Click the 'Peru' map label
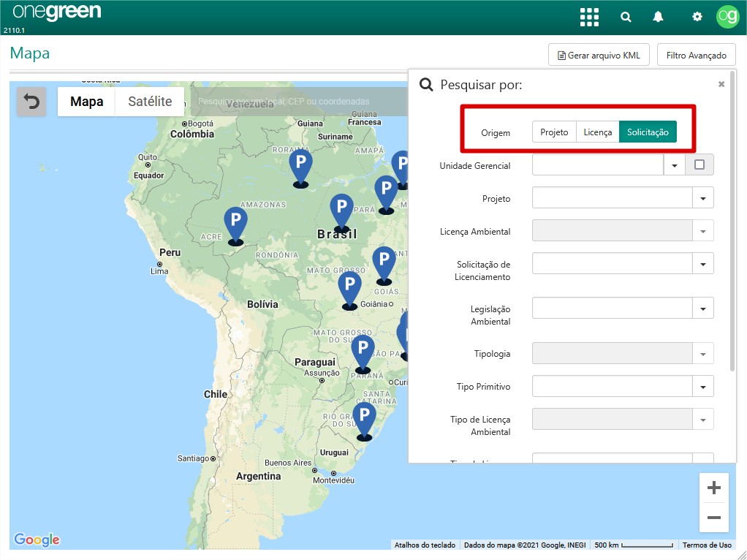Screen dimensions: 747x560 (170, 253)
